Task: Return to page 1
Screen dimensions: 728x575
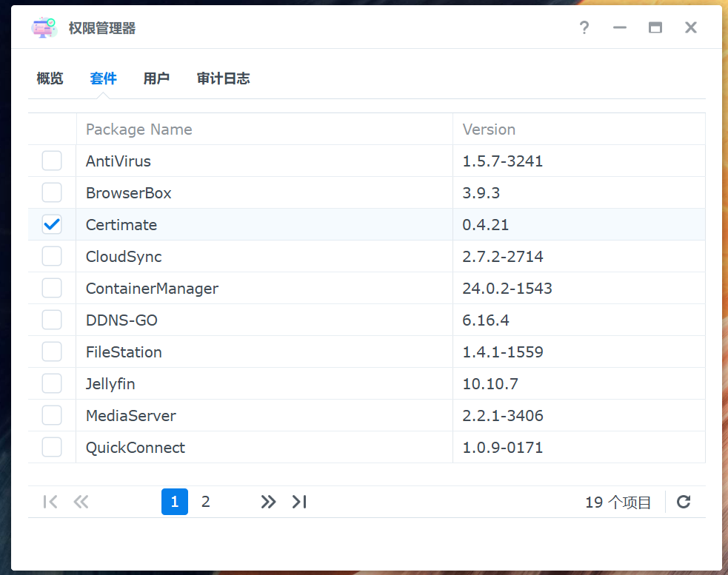Action: (x=174, y=502)
